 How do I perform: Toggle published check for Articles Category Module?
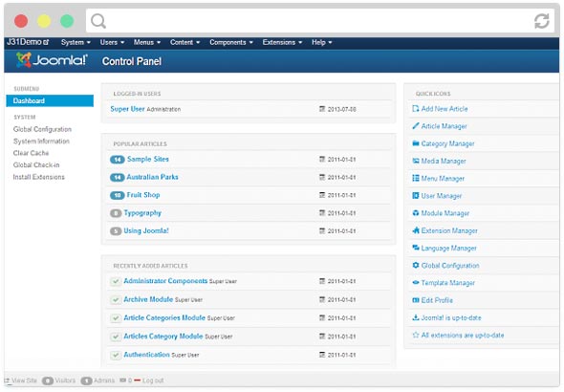click(x=116, y=337)
